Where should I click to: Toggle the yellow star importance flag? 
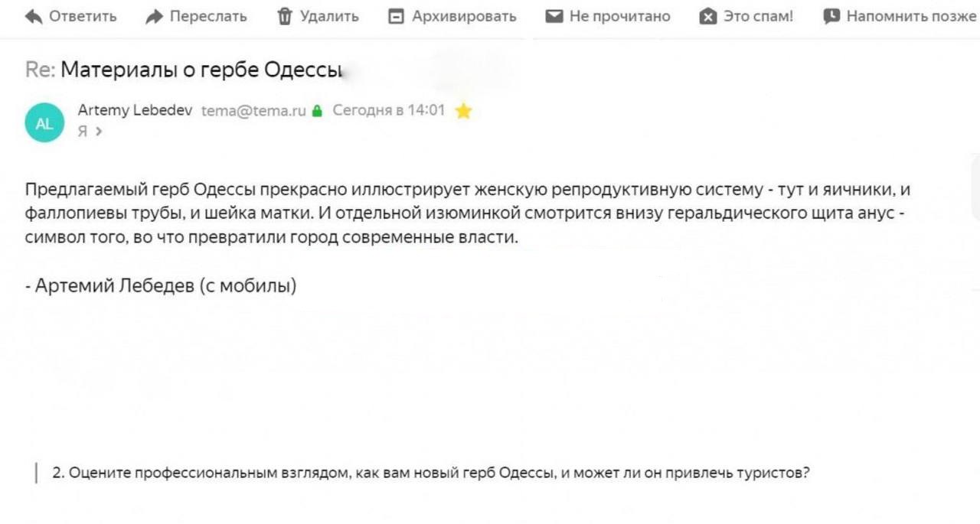pos(463,111)
